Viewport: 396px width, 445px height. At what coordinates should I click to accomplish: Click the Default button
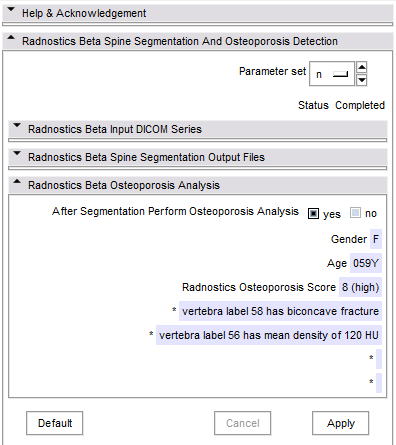point(55,423)
